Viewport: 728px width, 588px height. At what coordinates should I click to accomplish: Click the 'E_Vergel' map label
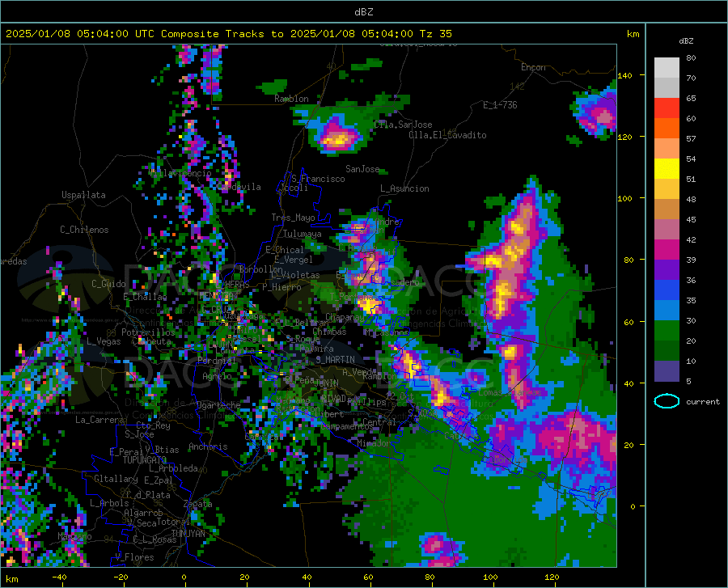pos(294,260)
